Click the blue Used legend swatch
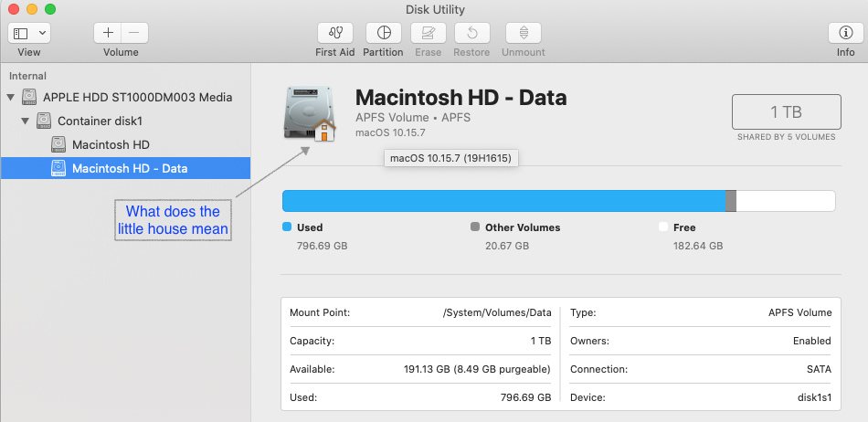 pos(287,227)
